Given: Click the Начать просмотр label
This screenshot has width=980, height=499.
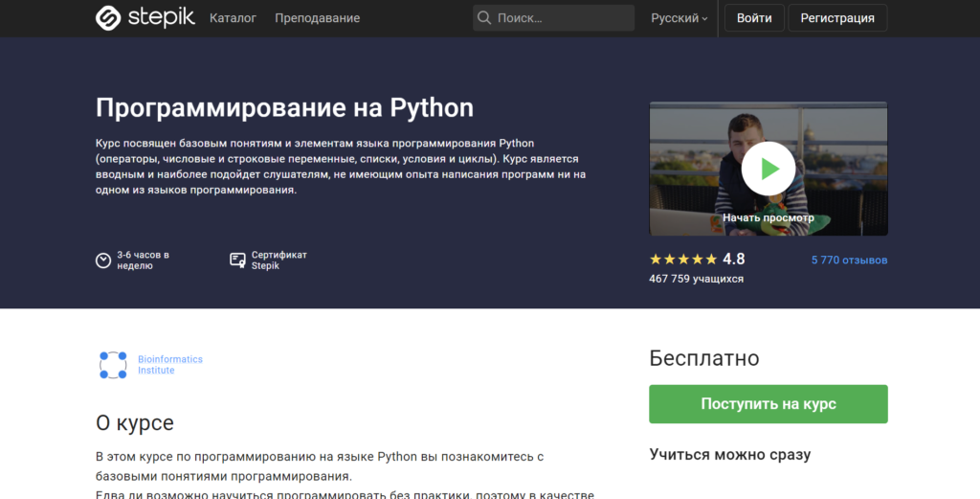Looking at the screenshot, I should (x=768, y=217).
